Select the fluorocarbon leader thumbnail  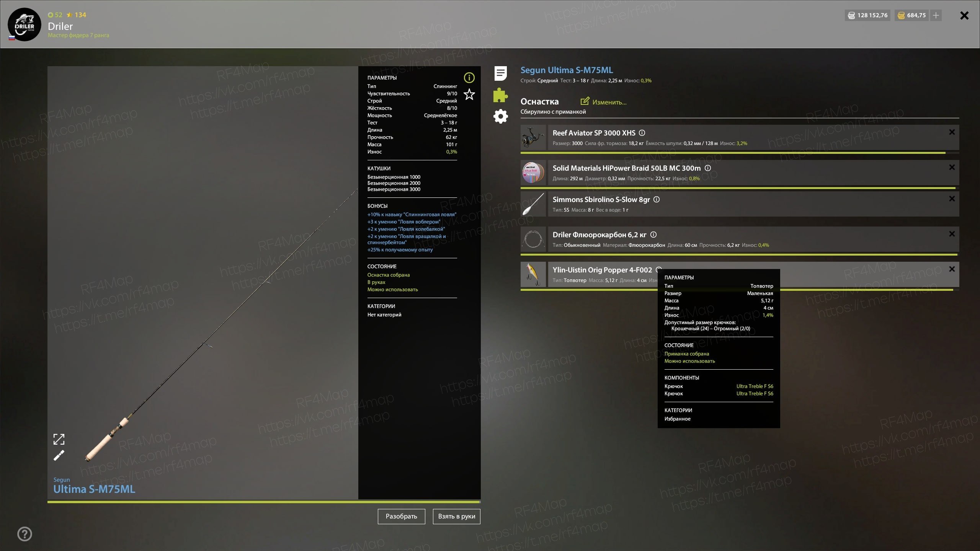click(x=533, y=239)
